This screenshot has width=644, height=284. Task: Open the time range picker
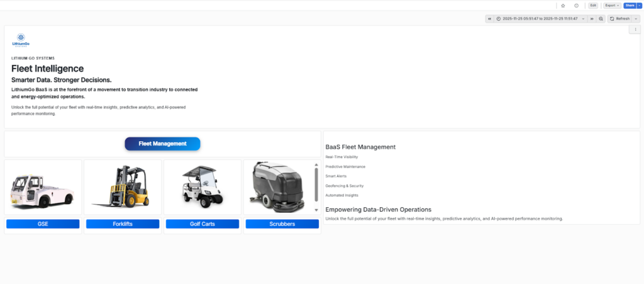click(540, 19)
